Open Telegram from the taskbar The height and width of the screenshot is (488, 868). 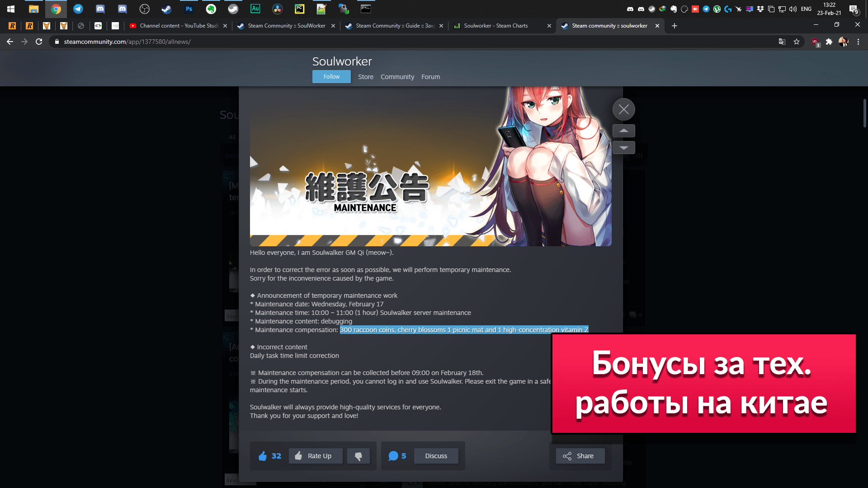[x=78, y=9]
